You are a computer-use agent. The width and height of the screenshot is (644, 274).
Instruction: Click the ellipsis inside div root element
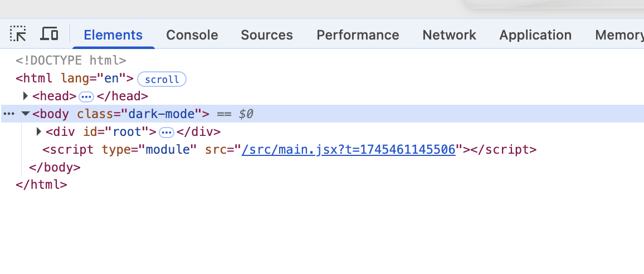pyautogui.click(x=167, y=133)
